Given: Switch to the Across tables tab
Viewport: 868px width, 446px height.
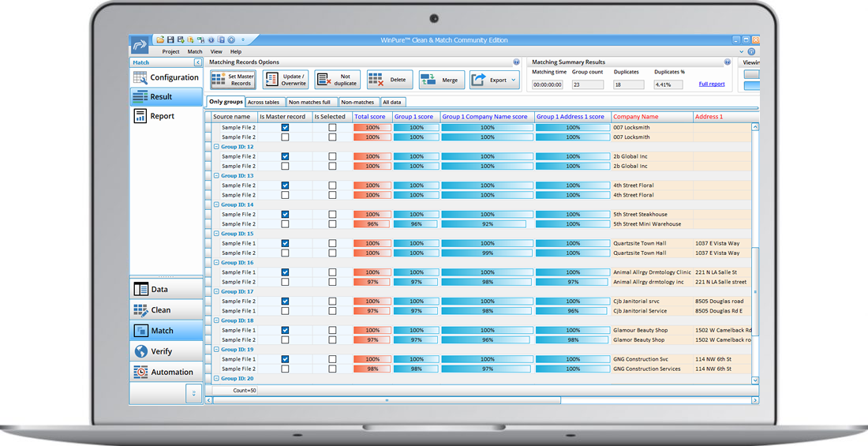Looking at the screenshot, I should tap(264, 102).
